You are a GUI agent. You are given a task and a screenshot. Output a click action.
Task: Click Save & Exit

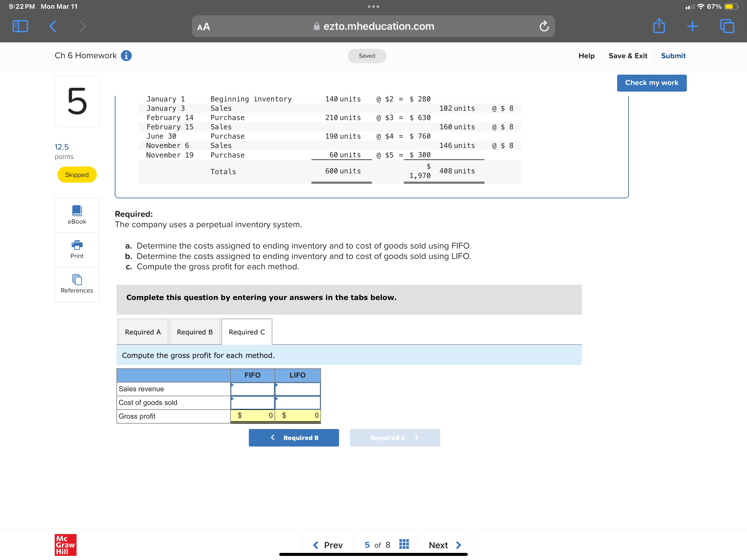[628, 56]
